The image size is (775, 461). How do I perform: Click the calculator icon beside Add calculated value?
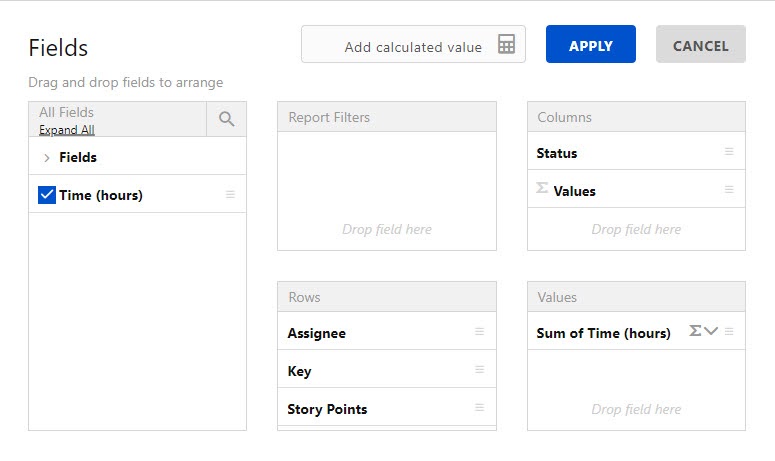[x=506, y=45]
